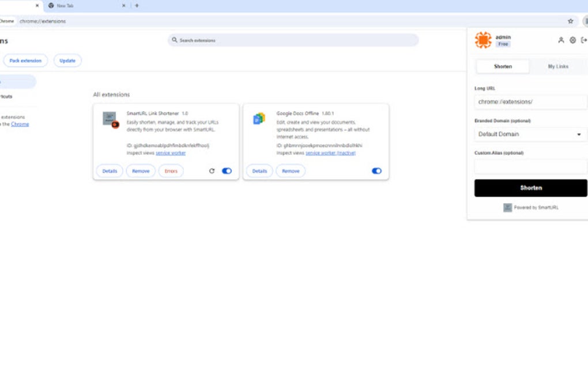Viewport: 588px width, 368px height.
Task: Click the Free plan badge
Action: (x=503, y=44)
